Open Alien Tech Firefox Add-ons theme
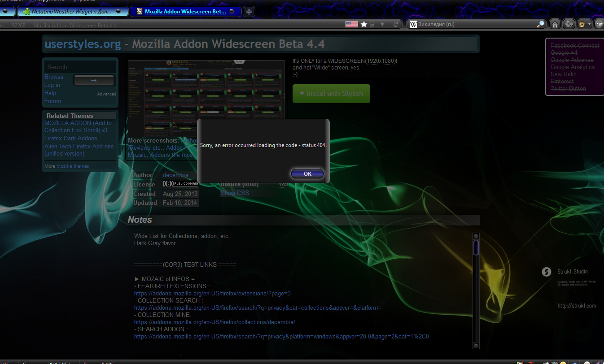Viewport: 604px width, 364px height. click(79, 150)
